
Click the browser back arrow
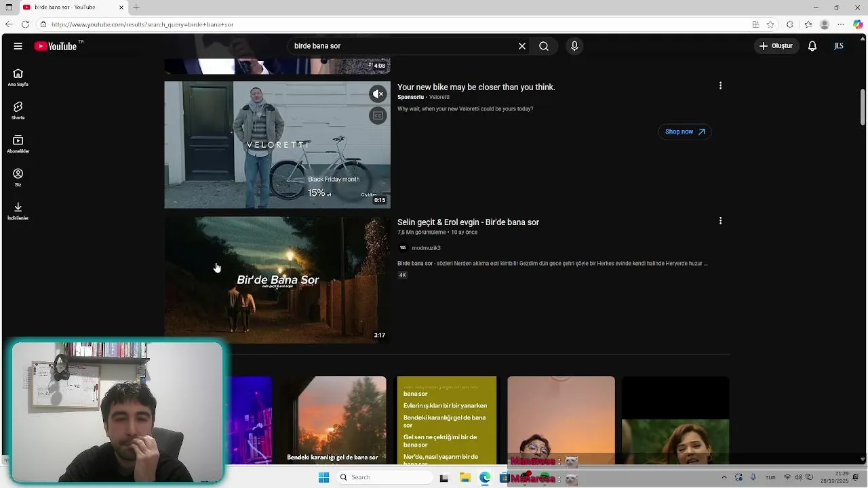coord(9,24)
